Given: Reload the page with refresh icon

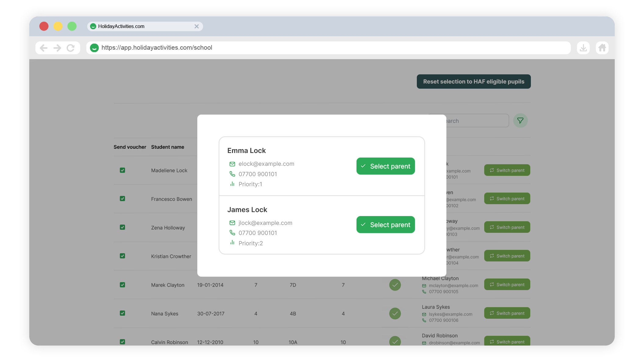Looking at the screenshot, I should coord(71,48).
